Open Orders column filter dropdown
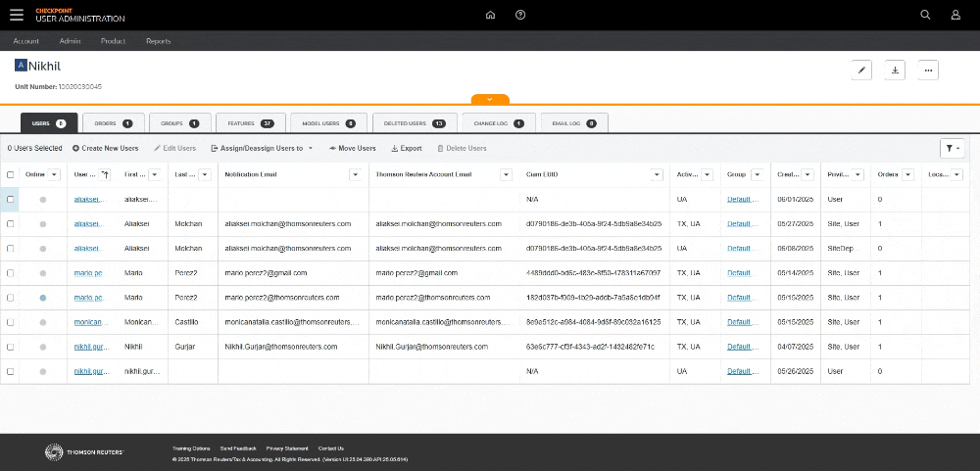 click(908, 175)
